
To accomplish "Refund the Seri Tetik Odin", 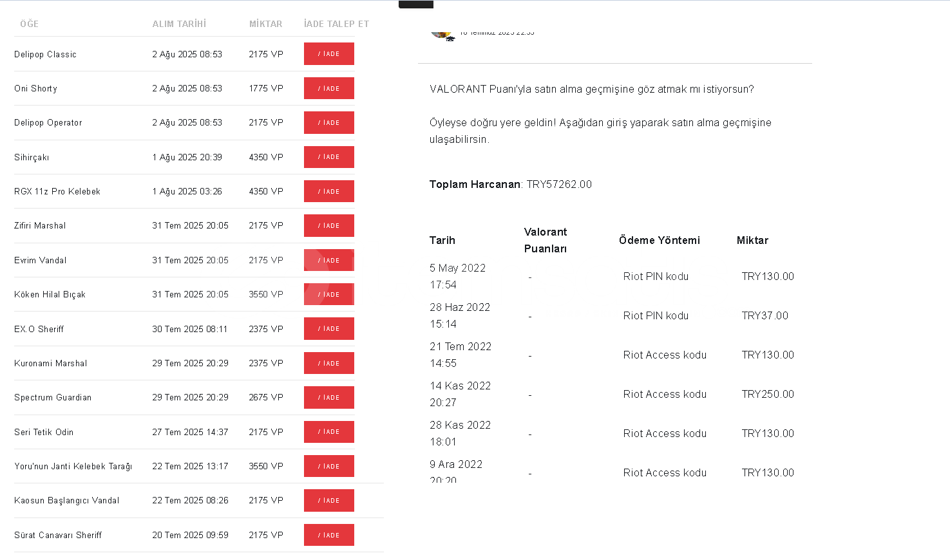I will 329,432.
